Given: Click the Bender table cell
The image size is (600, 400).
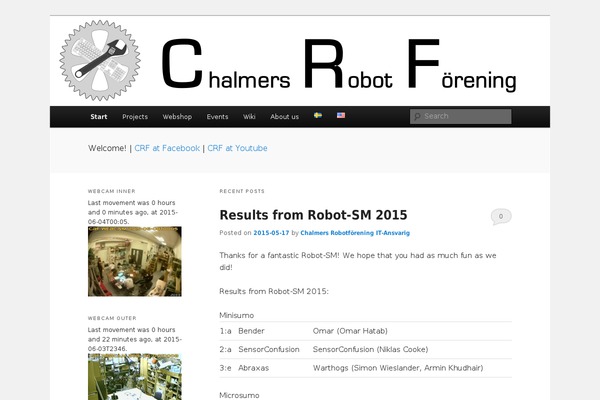Looking at the screenshot, I should point(251,331).
